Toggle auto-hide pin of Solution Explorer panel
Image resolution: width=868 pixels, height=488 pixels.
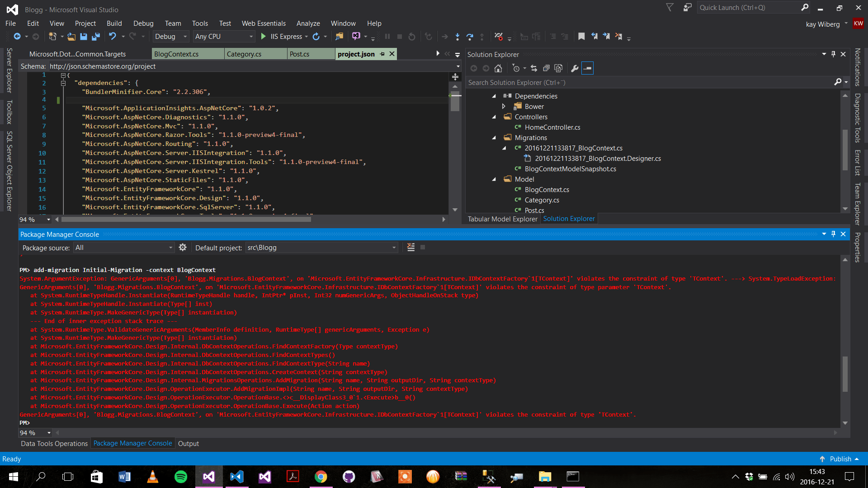[833, 54]
